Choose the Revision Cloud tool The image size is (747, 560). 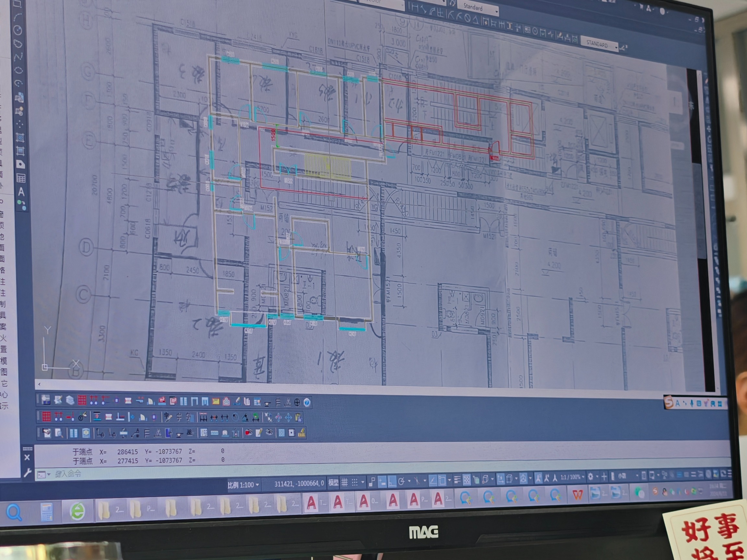[x=18, y=44]
